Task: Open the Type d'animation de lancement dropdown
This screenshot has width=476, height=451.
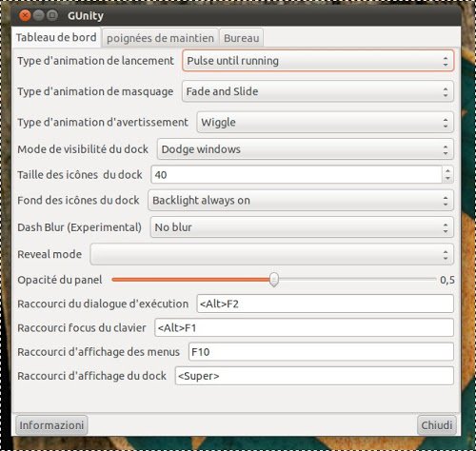Action: (318, 61)
